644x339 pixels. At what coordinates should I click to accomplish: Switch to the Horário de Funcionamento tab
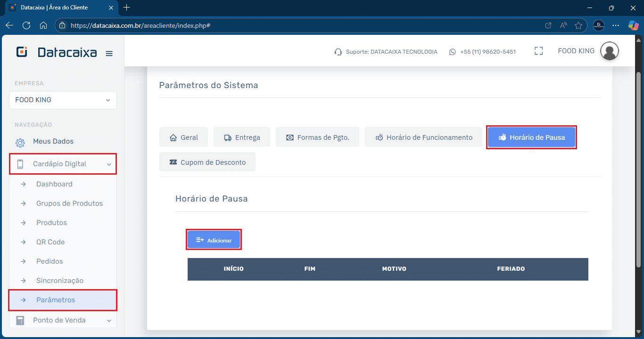point(423,137)
